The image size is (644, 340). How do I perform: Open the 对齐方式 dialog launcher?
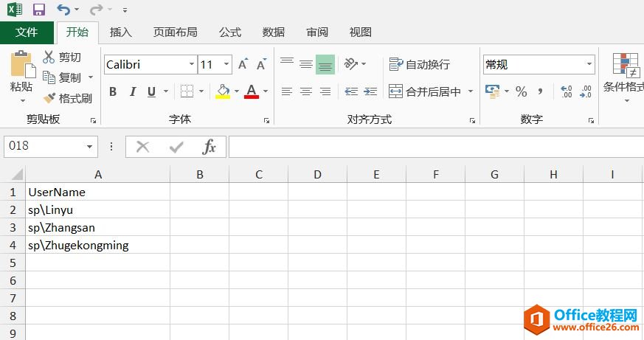click(472, 120)
